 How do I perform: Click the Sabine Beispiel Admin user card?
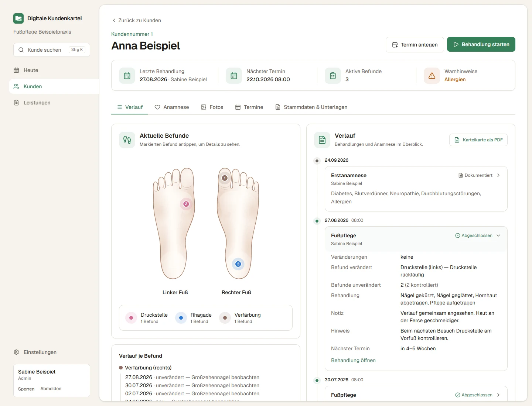point(52,381)
